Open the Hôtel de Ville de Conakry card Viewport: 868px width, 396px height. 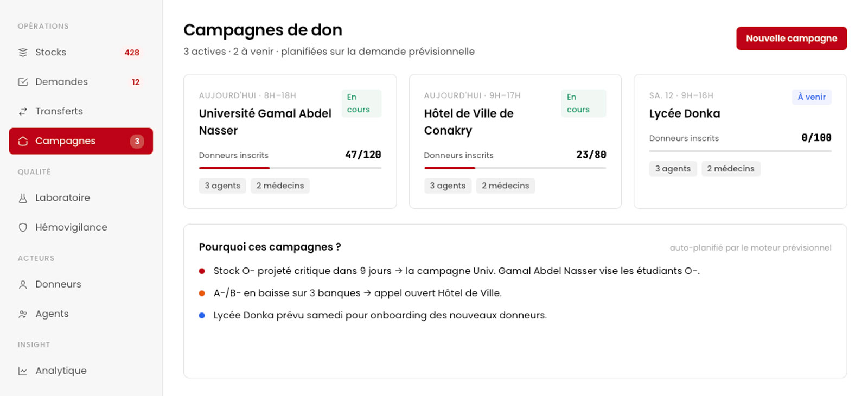[515, 142]
